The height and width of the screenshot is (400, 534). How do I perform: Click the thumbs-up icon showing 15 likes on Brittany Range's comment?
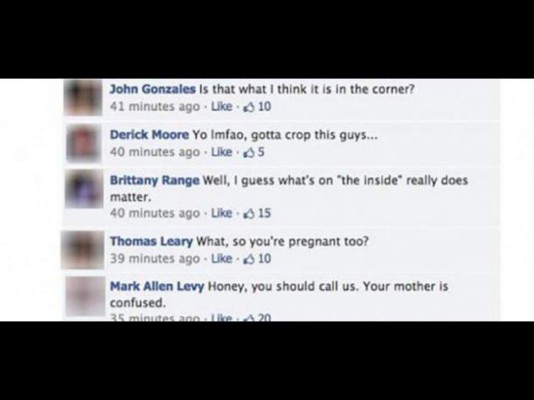(x=249, y=213)
